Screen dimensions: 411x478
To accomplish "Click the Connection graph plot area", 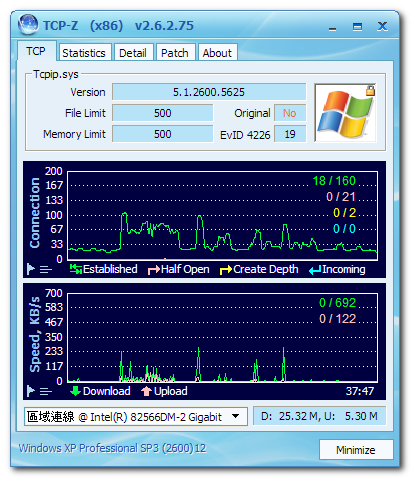I will click(222, 216).
